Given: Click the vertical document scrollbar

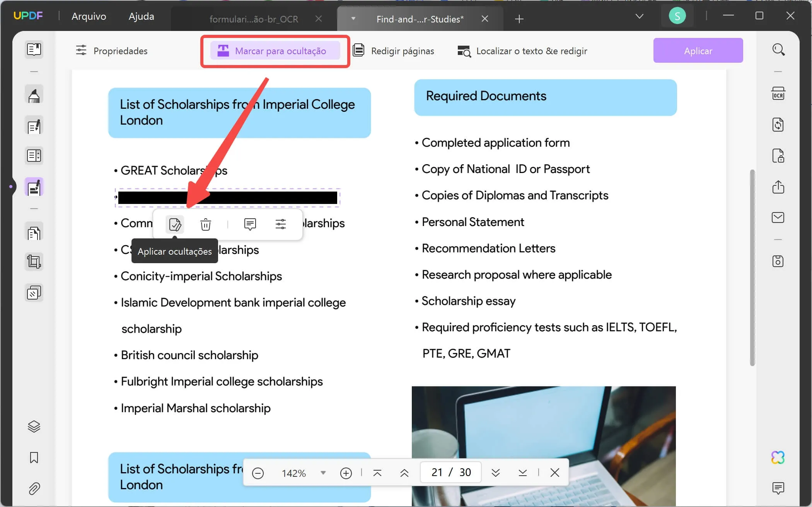Looking at the screenshot, I should [x=752, y=267].
